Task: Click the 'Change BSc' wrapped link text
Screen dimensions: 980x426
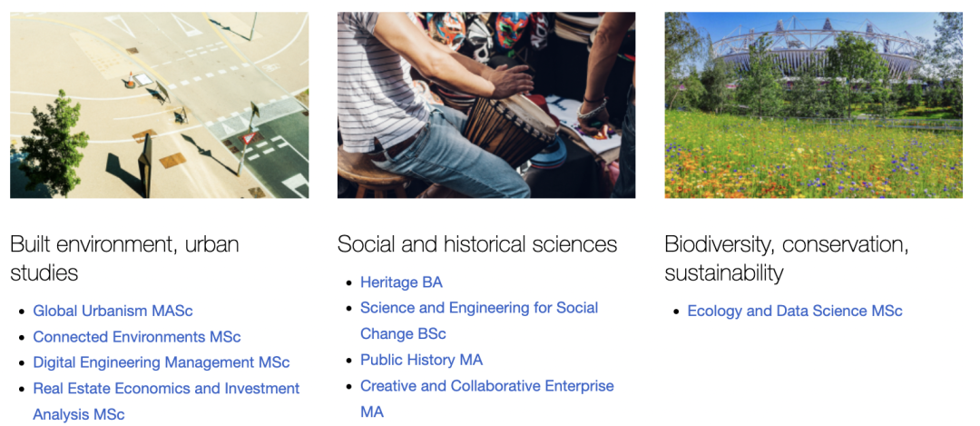Action: 403,334
